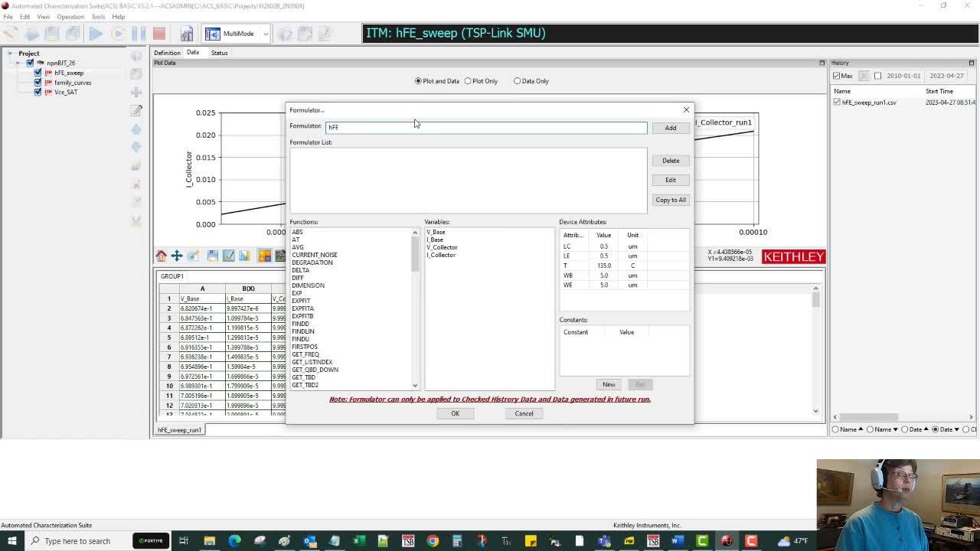
Task: Toggle the Max checkbox in History panel
Action: coord(837,76)
